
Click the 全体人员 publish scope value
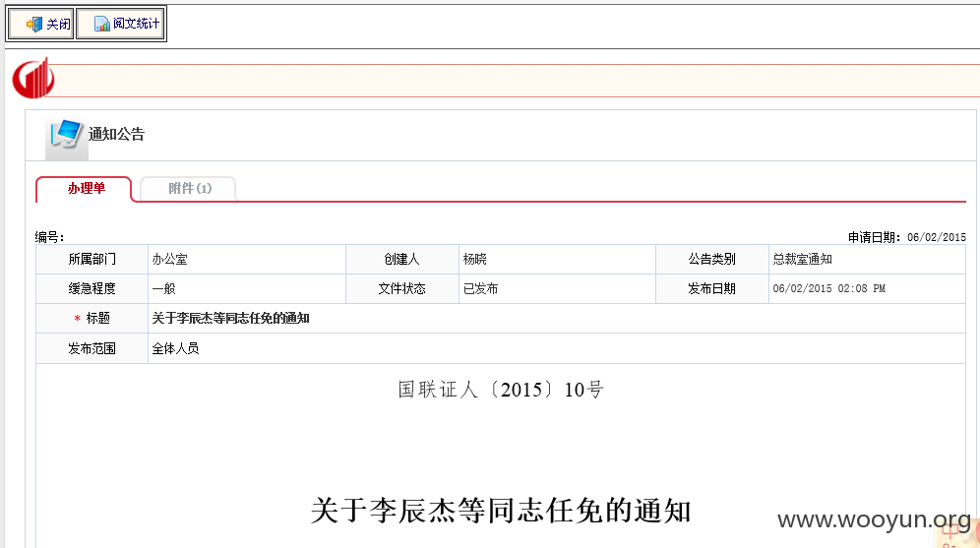(175, 348)
